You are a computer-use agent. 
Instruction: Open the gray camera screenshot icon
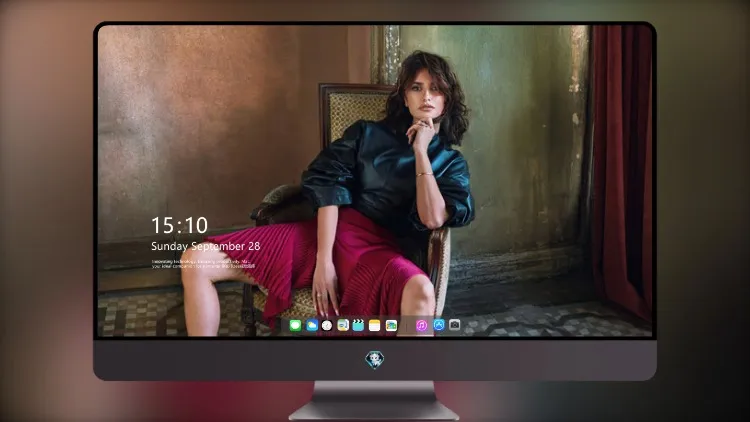coord(454,325)
